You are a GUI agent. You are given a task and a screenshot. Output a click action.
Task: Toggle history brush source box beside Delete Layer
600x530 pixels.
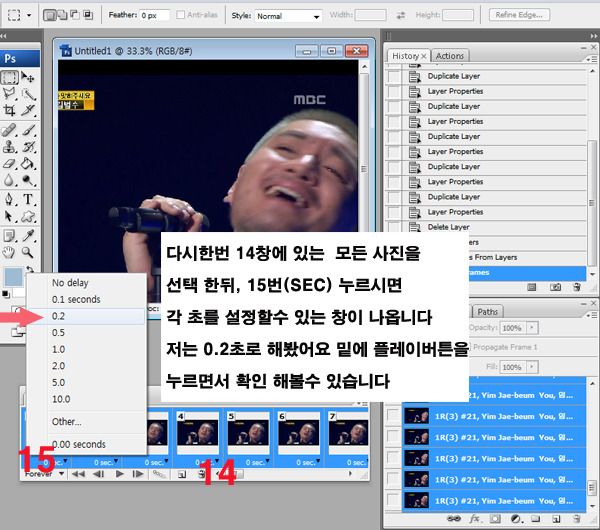[393, 227]
